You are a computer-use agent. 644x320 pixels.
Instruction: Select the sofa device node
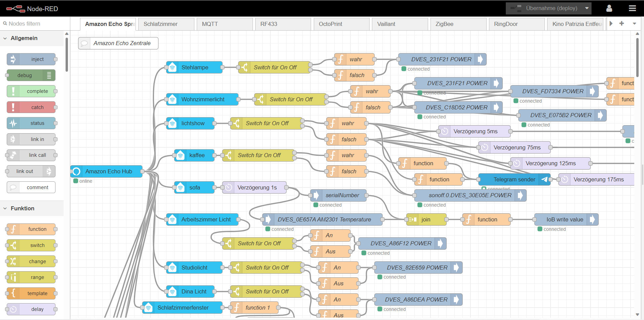pyautogui.click(x=194, y=187)
